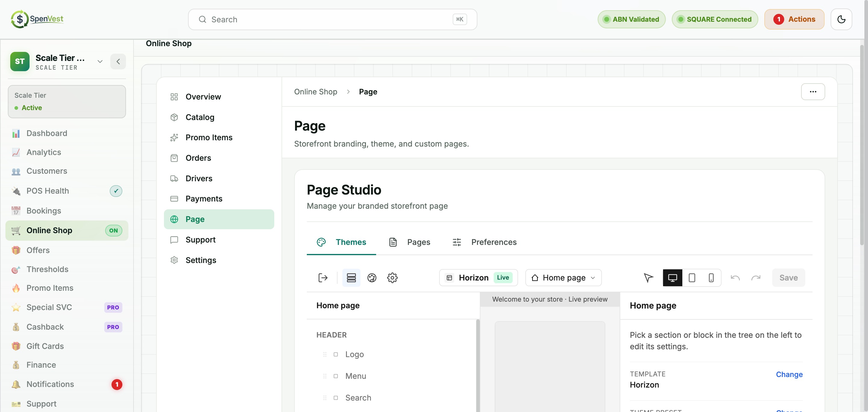Open Dashboard from sidebar

67,133
